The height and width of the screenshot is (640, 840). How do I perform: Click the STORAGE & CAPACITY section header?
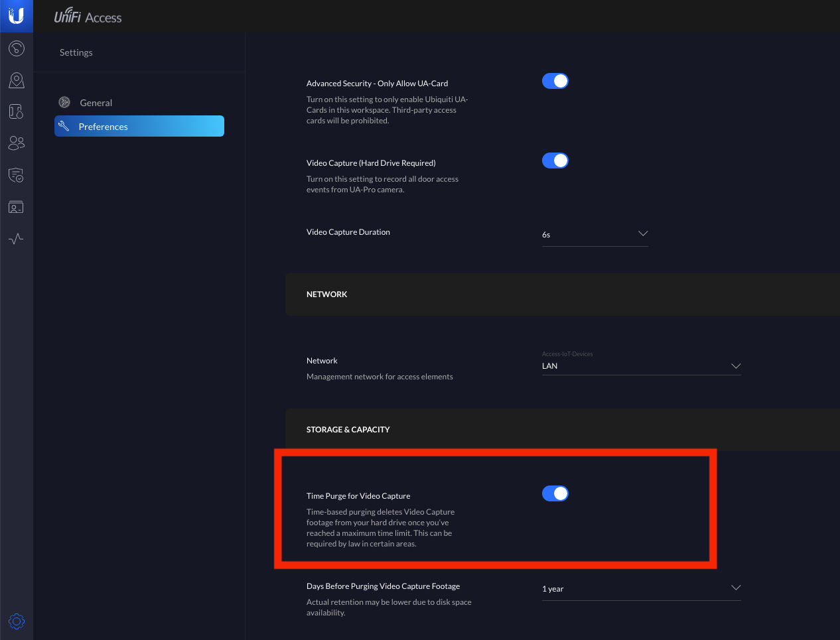coord(348,430)
